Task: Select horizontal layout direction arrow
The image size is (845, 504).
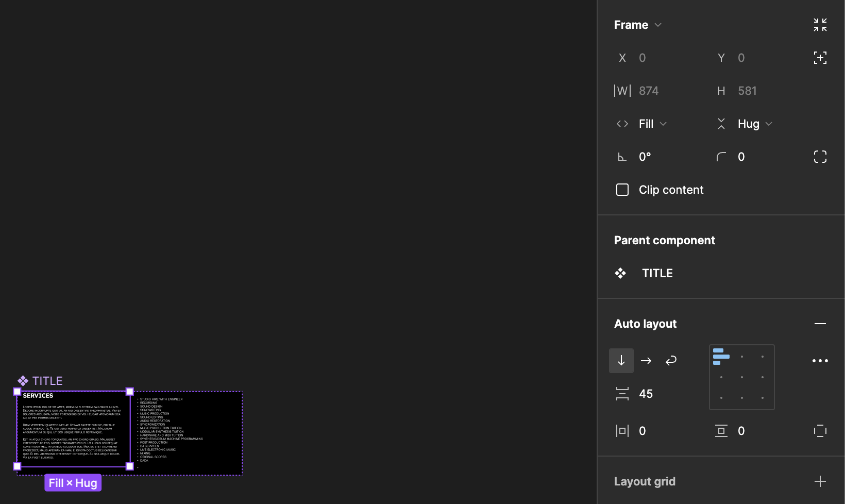Action: (646, 361)
